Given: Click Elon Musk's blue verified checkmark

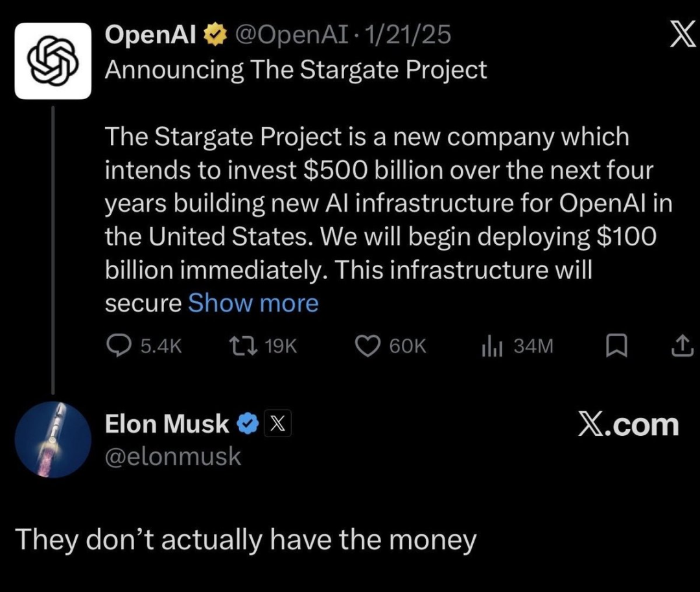Looking at the screenshot, I should (248, 424).
